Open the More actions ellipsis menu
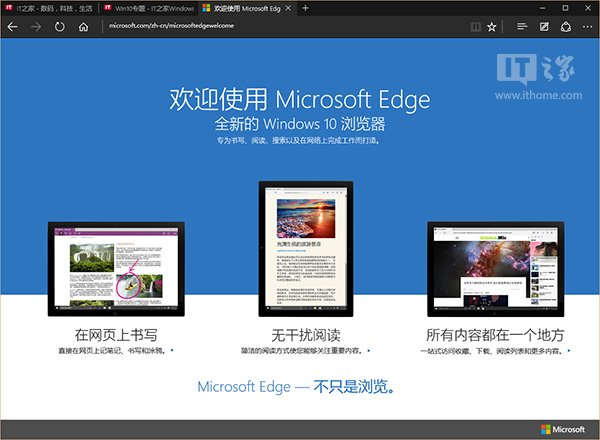This screenshot has height=440, width=600. point(586,27)
